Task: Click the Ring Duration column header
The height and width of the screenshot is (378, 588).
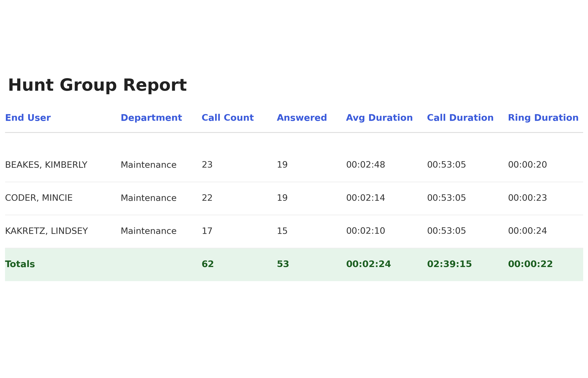Action: click(543, 118)
